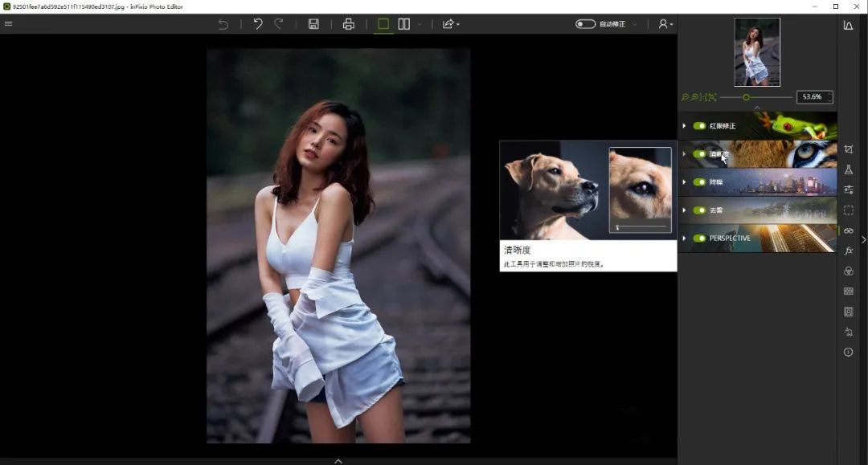Click the navigator preview thumbnail
868x465 pixels.
[x=757, y=52]
